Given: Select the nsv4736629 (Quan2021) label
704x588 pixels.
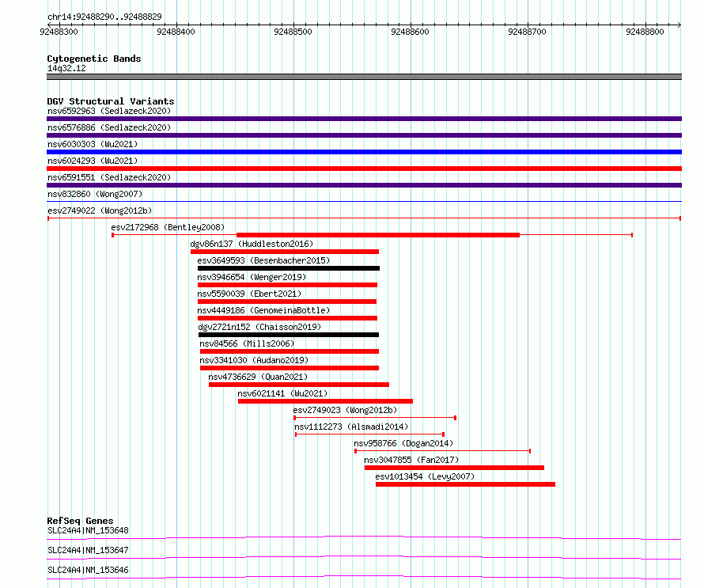Looking at the screenshot, I should (x=258, y=377).
